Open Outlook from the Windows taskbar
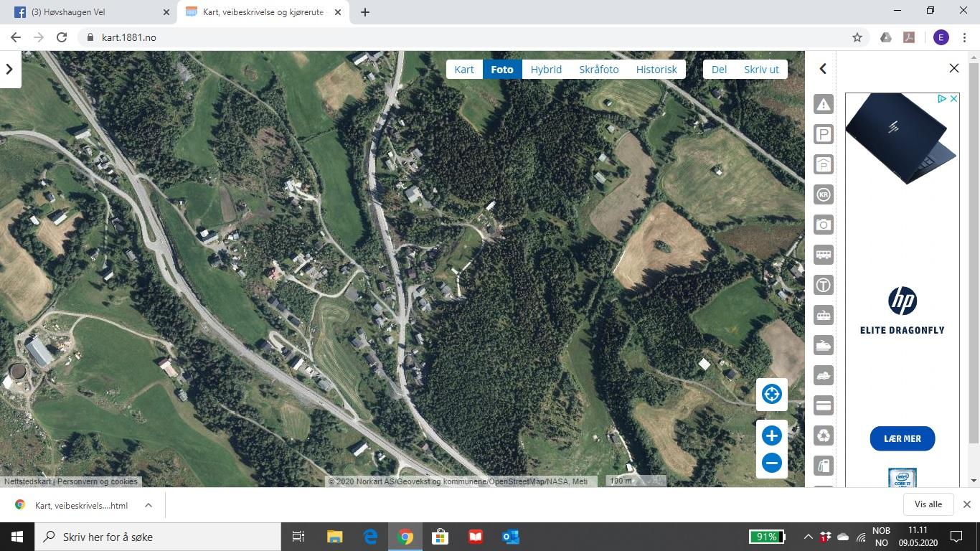The image size is (980, 551). (x=510, y=537)
